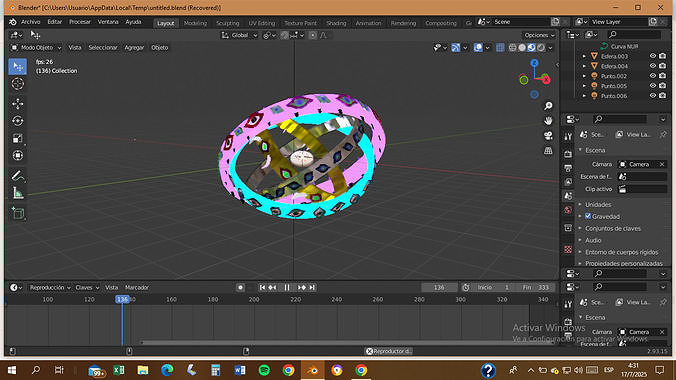
Task: Open the Output properties tab
Action: click(568, 168)
